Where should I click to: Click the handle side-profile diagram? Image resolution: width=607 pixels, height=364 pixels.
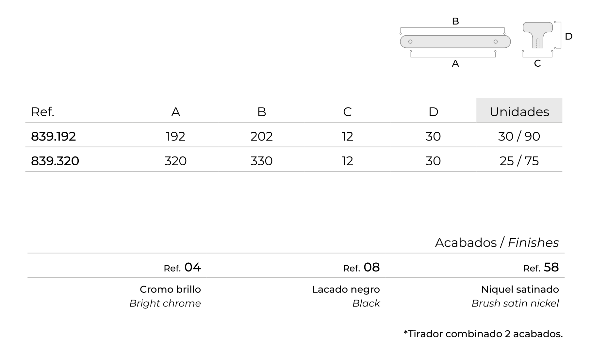pyautogui.click(x=538, y=35)
